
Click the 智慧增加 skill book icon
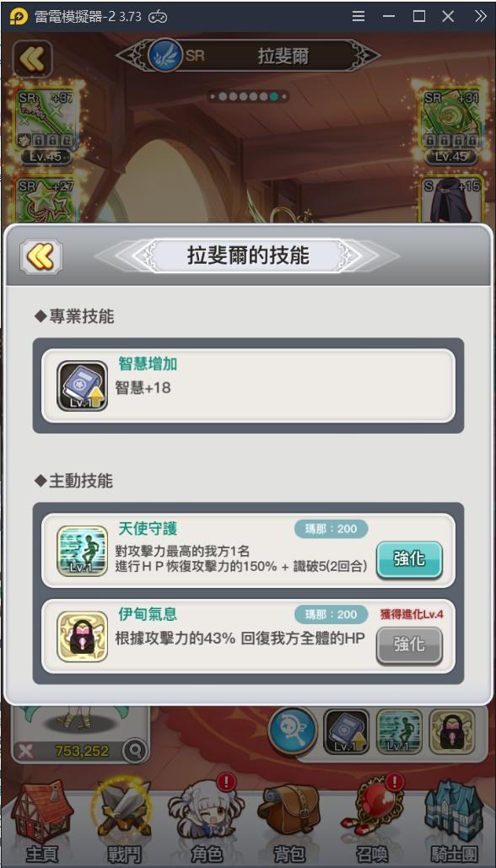click(82, 385)
